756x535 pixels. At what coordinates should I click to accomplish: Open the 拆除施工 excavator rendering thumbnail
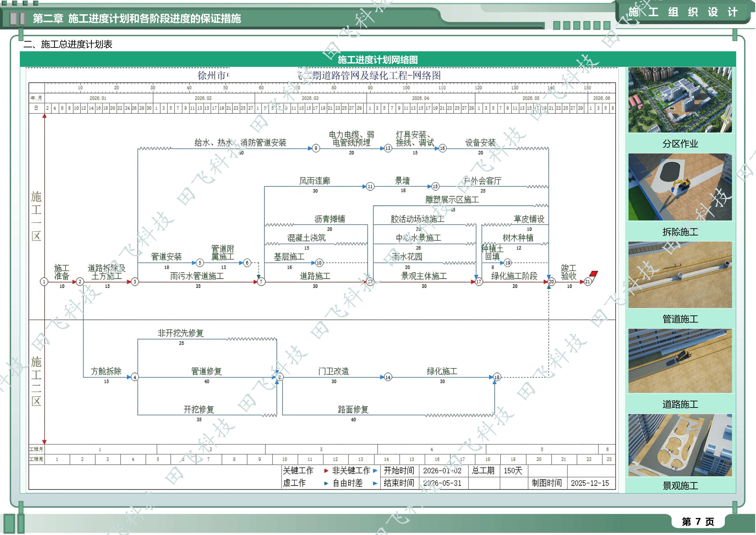(x=680, y=187)
